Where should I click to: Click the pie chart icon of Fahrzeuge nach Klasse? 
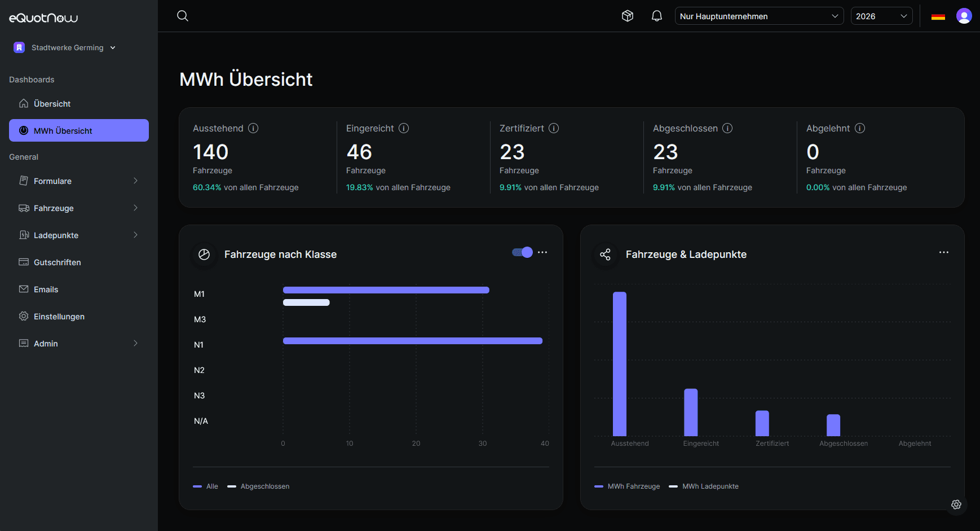point(204,254)
